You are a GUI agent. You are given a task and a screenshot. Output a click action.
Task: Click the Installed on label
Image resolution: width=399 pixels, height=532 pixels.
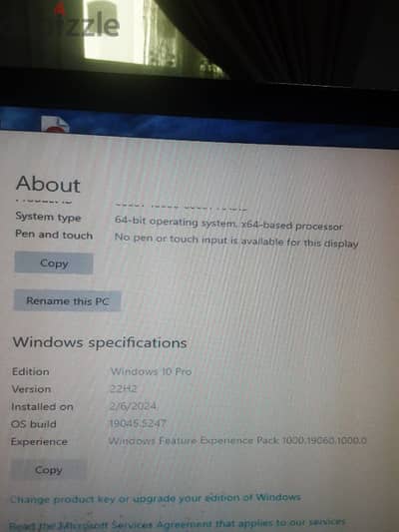[42, 406]
